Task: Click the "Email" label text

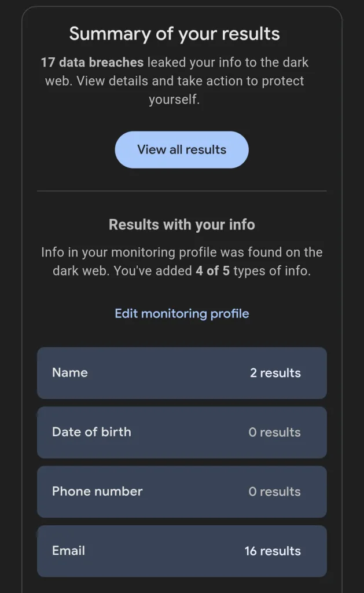Action: coord(68,551)
